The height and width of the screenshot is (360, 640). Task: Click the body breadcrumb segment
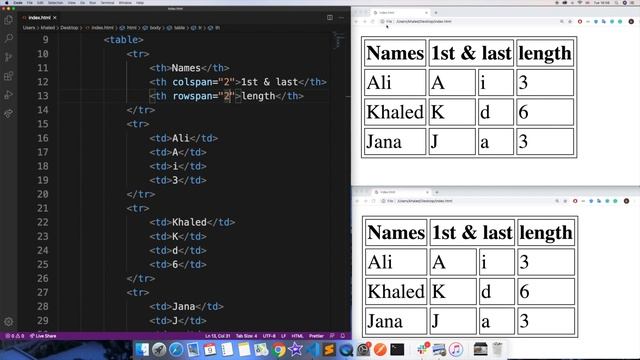click(155, 28)
